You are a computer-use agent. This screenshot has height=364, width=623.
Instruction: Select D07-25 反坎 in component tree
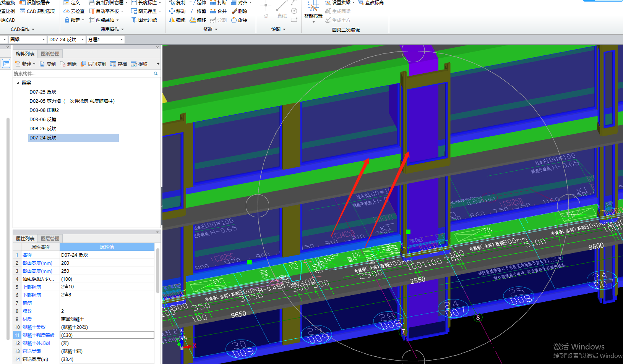(43, 92)
